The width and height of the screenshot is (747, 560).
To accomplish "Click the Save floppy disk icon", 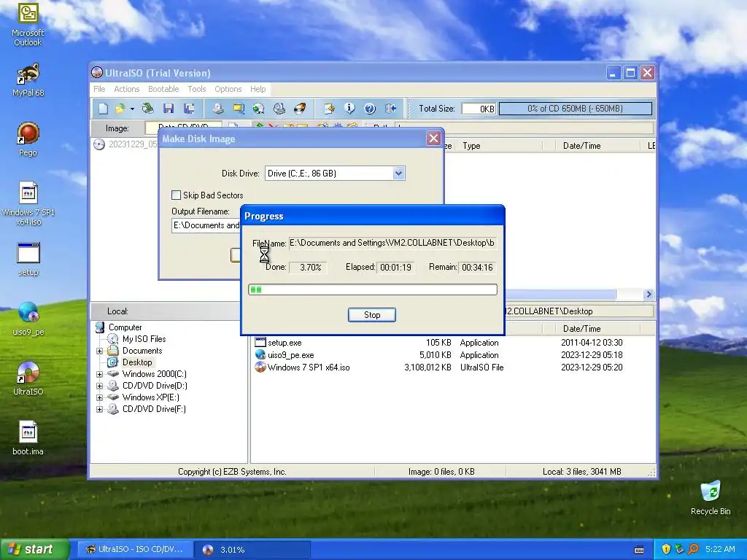I will 169,109.
